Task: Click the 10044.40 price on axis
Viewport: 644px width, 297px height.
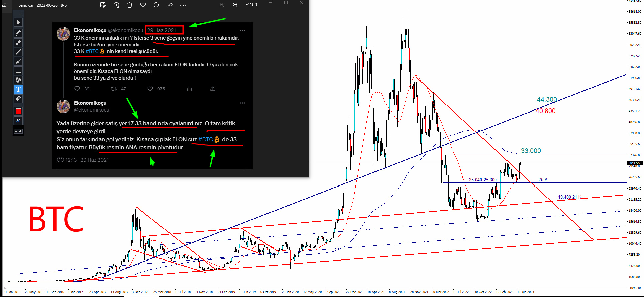Action: pyautogui.click(x=635, y=244)
